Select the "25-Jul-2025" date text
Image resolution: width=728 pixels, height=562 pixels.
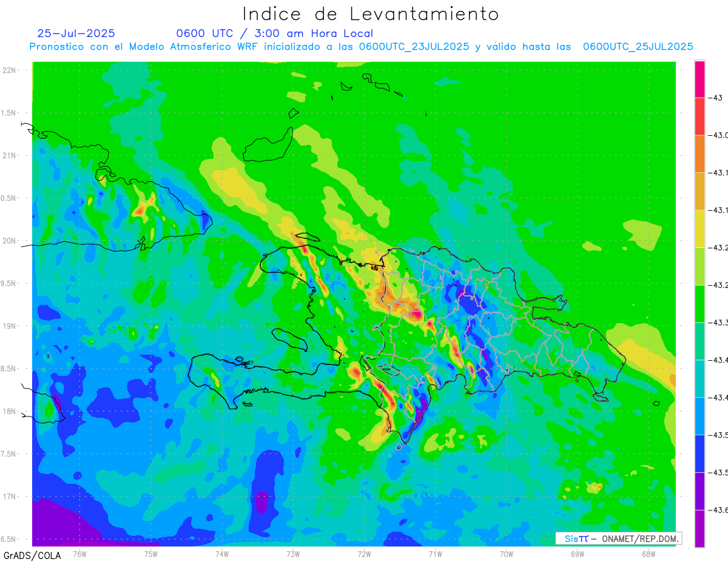(76, 33)
